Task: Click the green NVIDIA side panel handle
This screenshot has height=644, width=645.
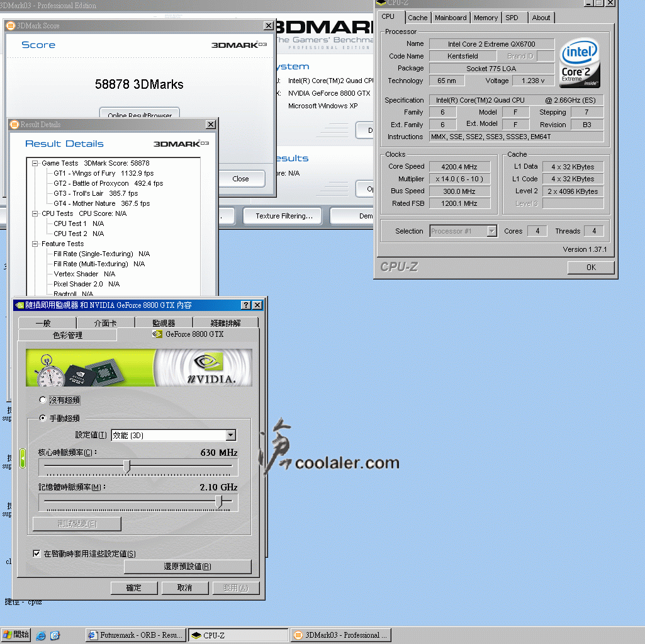Action: [23, 458]
